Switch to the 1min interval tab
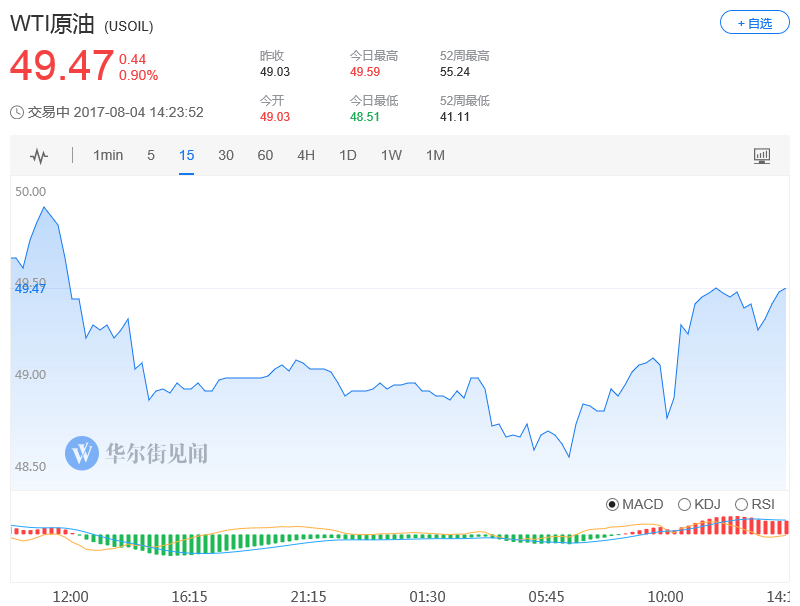 pos(108,155)
